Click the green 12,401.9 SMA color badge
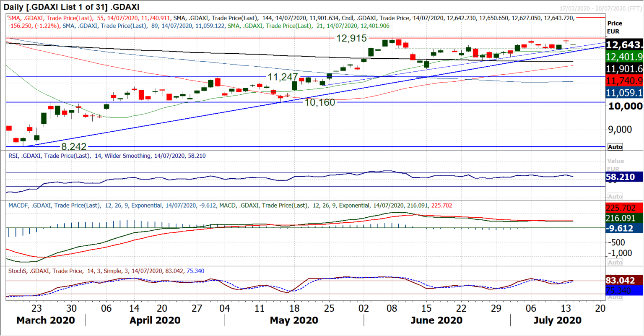Viewport: 644px width, 336px height. point(623,55)
